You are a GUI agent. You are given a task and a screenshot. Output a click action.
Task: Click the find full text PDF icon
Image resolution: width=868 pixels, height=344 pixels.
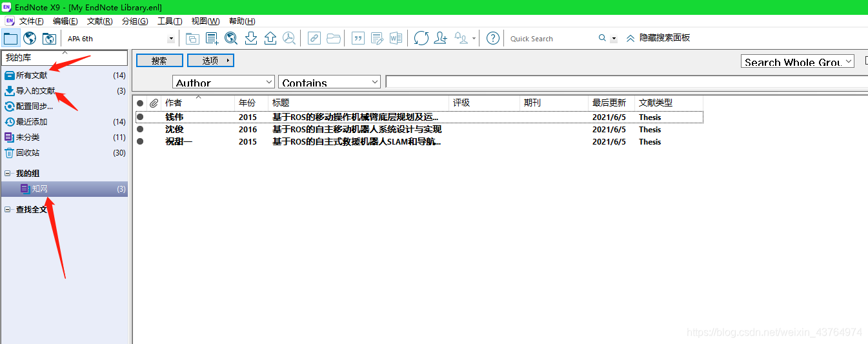(x=289, y=38)
